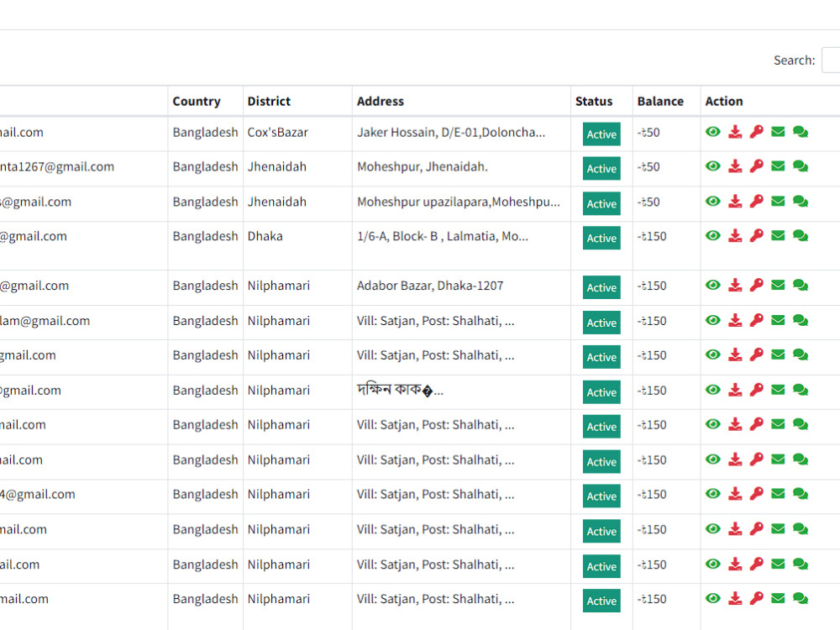View the Dhaka district user with eye icon
Screen dimensions: 840x630
tap(712, 236)
